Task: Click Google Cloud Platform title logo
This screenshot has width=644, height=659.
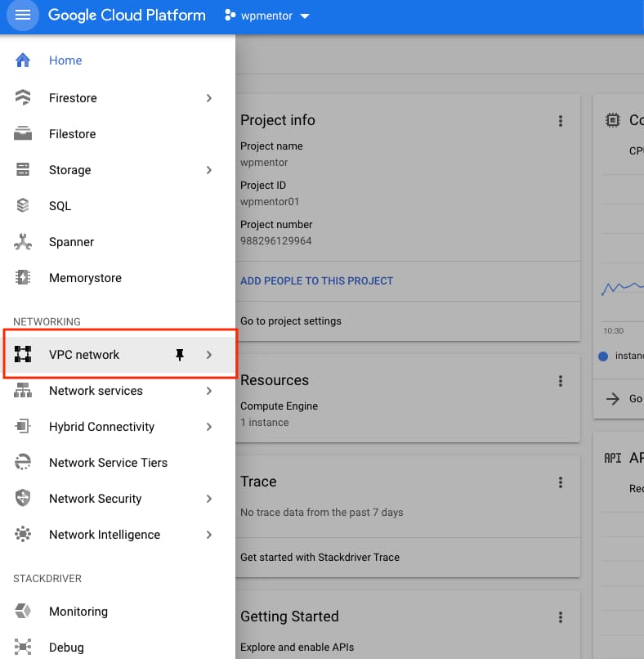Action: pos(127,16)
